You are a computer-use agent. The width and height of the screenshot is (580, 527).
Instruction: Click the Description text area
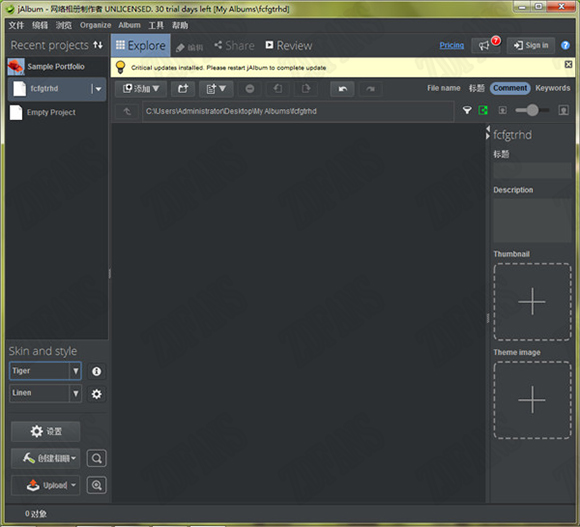coord(532,220)
